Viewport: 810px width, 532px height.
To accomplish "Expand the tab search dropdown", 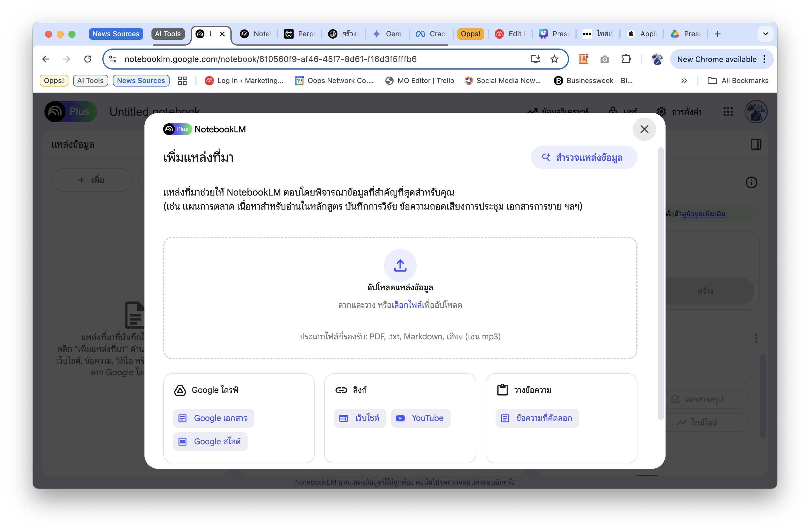I will [765, 34].
